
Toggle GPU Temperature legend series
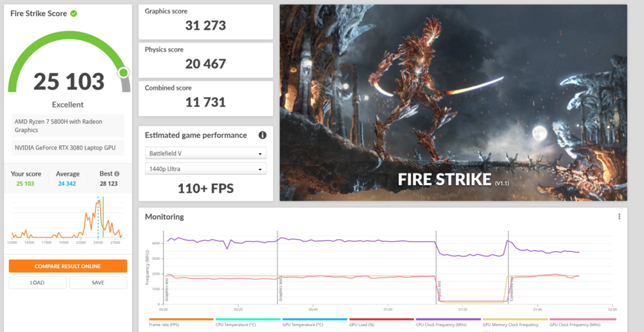click(314, 325)
